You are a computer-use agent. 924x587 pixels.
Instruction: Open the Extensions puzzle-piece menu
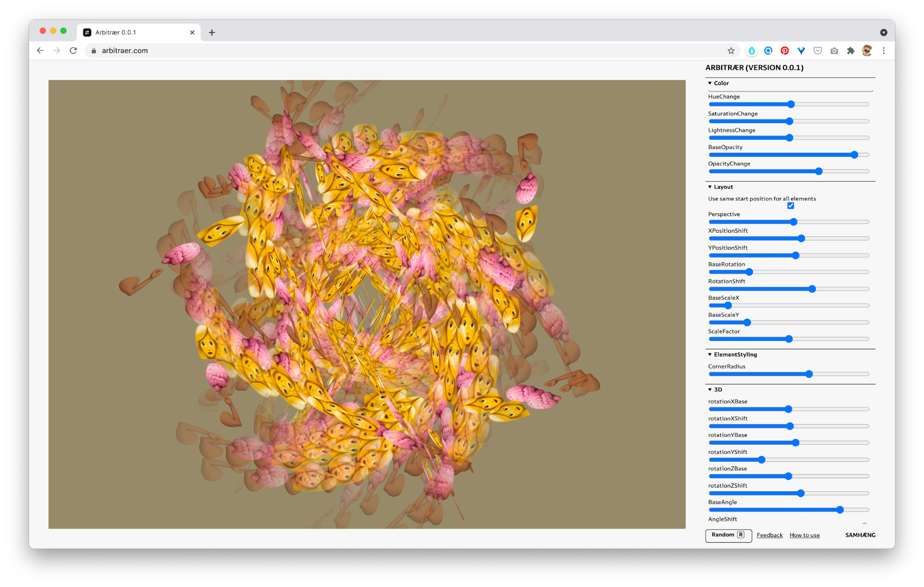click(x=851, y=50)
